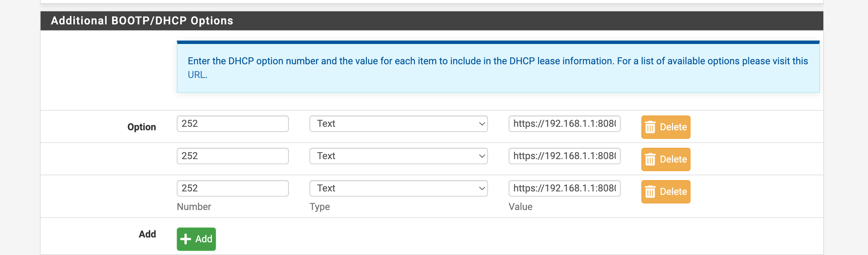Click the trash icon in the third option row
Screen dimensions: 868x255
pyautogui.click(x=650, y=192)
